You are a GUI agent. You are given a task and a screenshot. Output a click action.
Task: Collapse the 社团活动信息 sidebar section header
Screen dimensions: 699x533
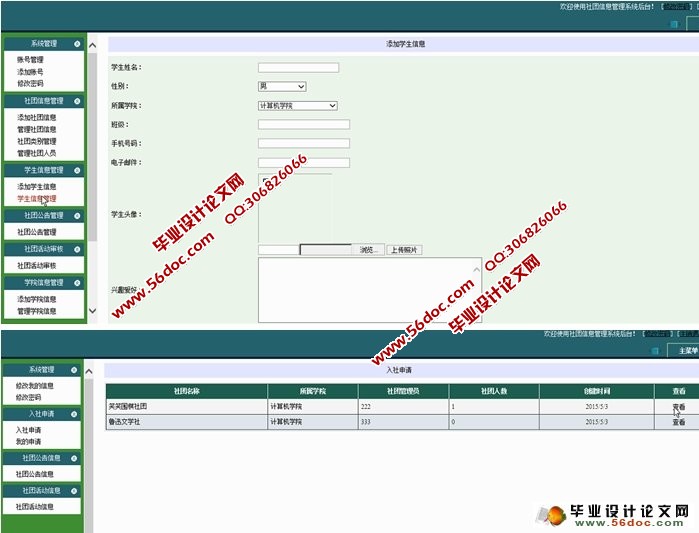click(74, 491)
